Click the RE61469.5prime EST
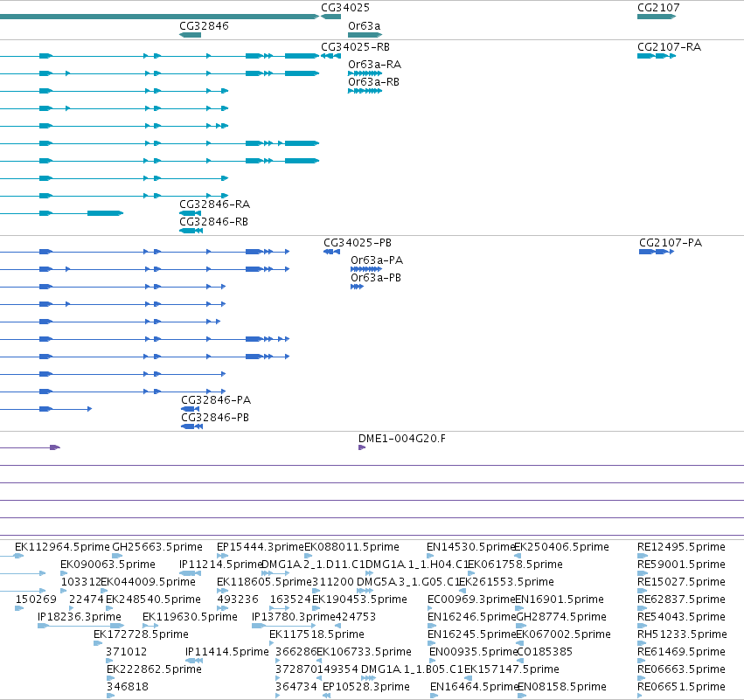This screenshot has height=700, width=744. click(642, 661)
